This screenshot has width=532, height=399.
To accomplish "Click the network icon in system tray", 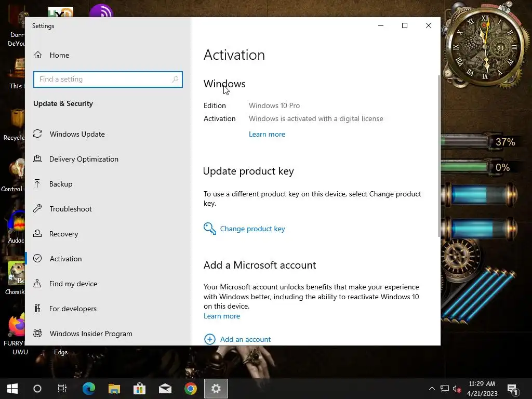I will 445,389.
